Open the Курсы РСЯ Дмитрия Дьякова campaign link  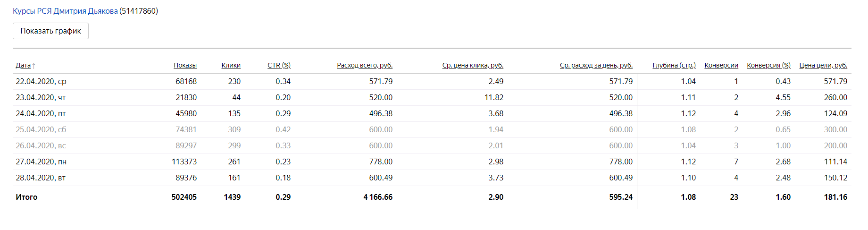(x=65, y=11)
